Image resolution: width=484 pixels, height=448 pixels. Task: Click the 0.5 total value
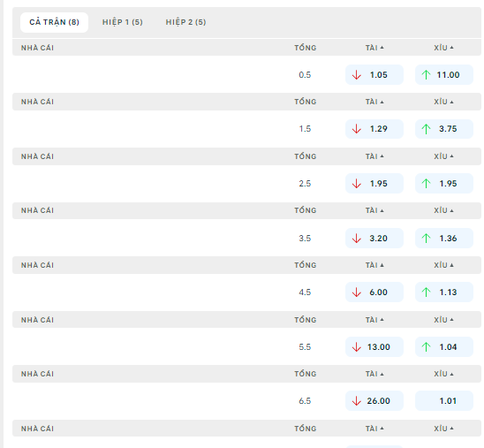305,75
